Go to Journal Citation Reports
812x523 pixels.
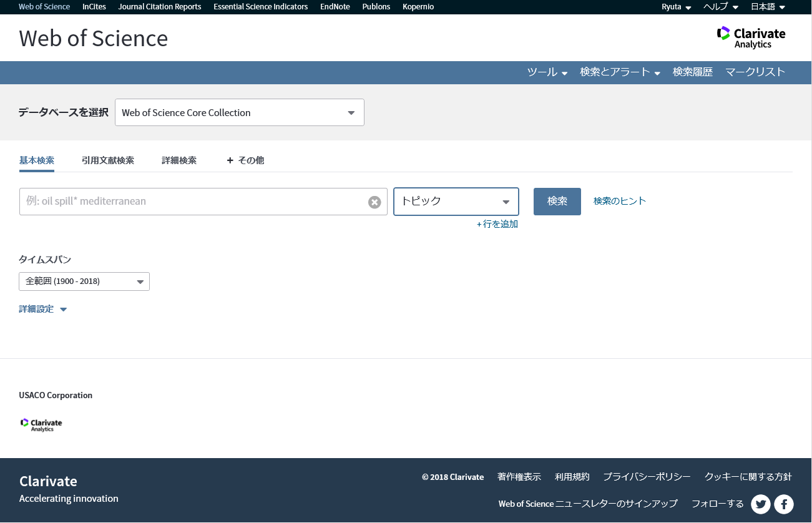point(160,7)
